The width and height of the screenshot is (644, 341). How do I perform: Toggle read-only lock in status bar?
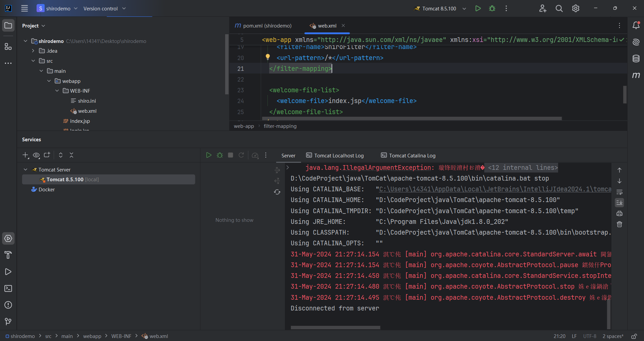[634, 336]
